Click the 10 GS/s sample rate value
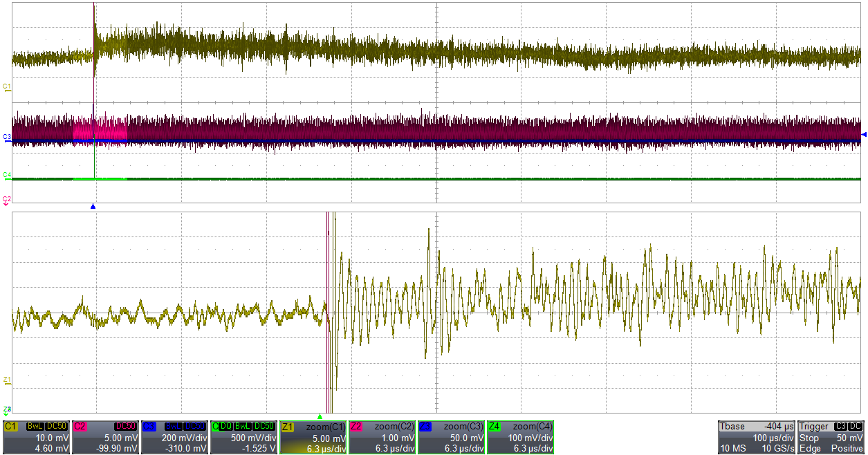The height and width of the screenshot is (455, 868). (x=777, y=449)
